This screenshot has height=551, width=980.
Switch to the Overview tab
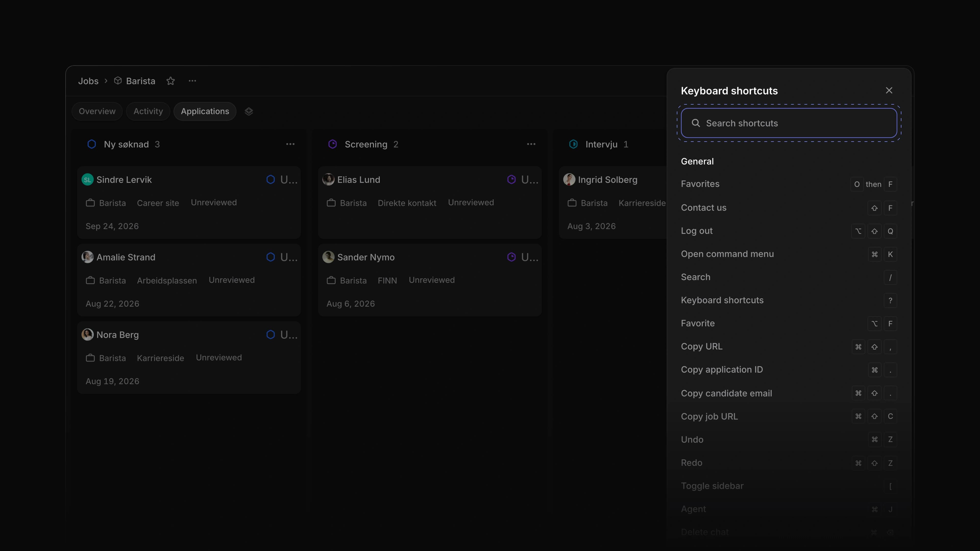[x=97, y=111]
